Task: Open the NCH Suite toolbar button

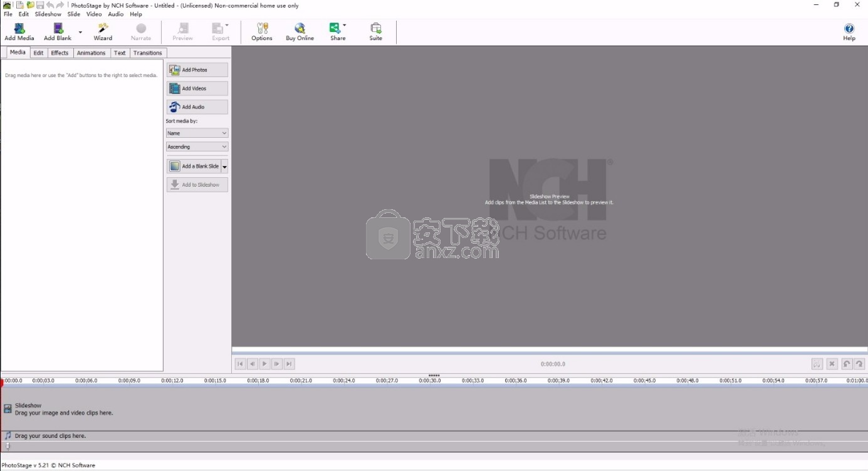Action: click(x=375, y=32)
